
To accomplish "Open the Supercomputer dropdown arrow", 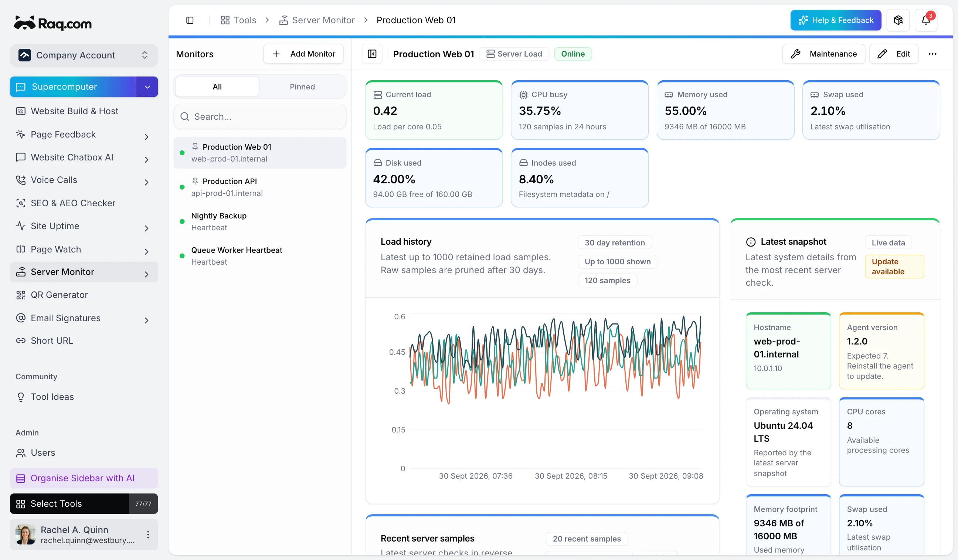I will tap(147, 87).
